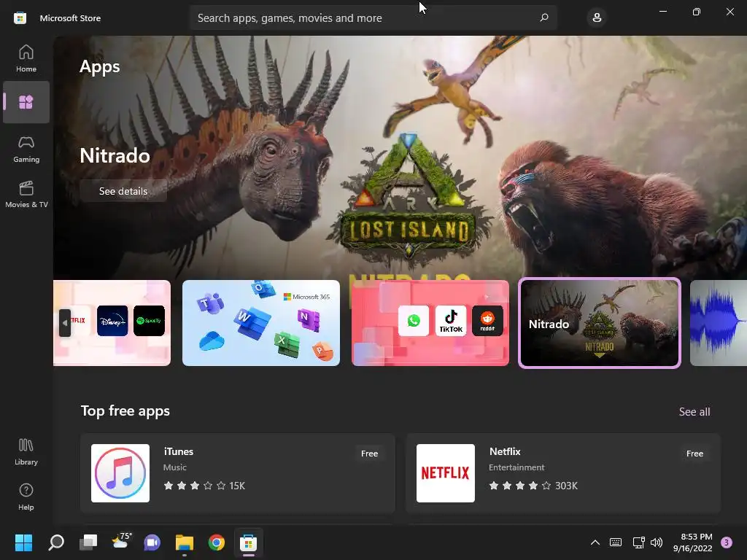The height and width of the screenshot is (560, 747).
Task: Click See all for Top free apps
Action: [x=694, y=411]
